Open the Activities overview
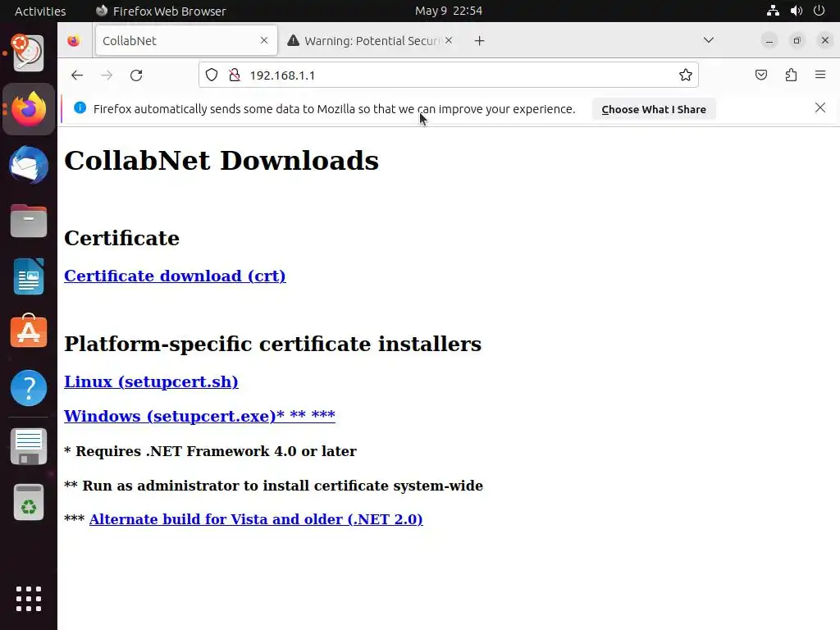The height and width of the screenshot is (630, 840). click(40, 11)
